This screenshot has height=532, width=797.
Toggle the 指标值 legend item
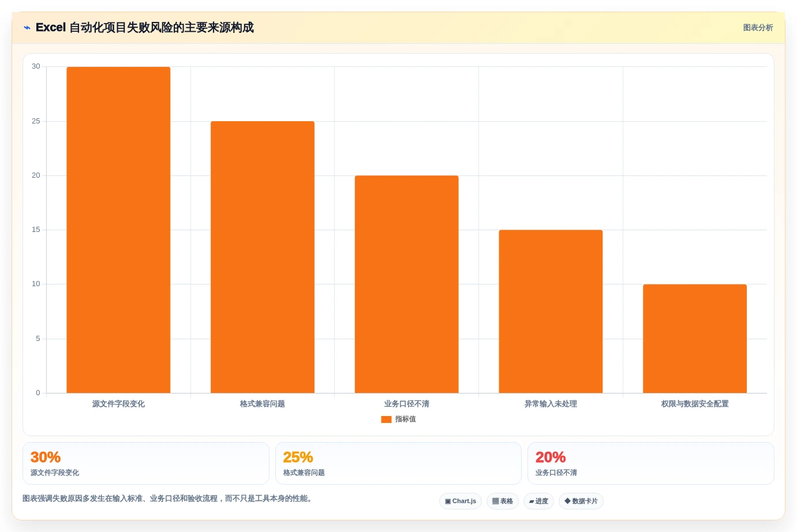pyautogui.click(x=398, y=419)
